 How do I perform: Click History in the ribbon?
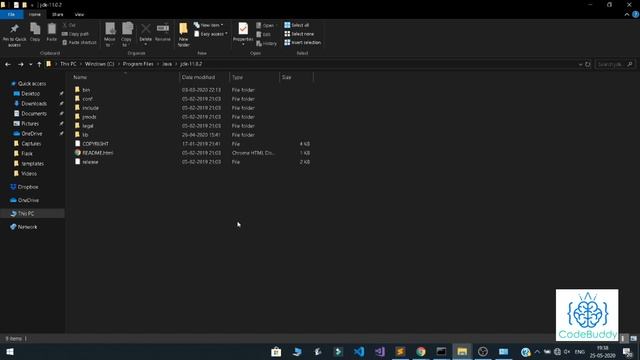[267, 43]
